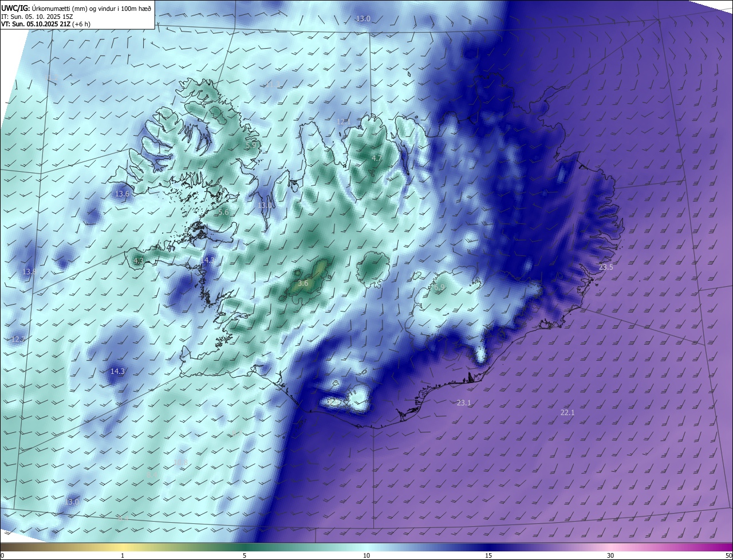This screenshot has height=560, width=733.
Task: Click the 13.8 value label at the left edge
Action: click(29, 271)
